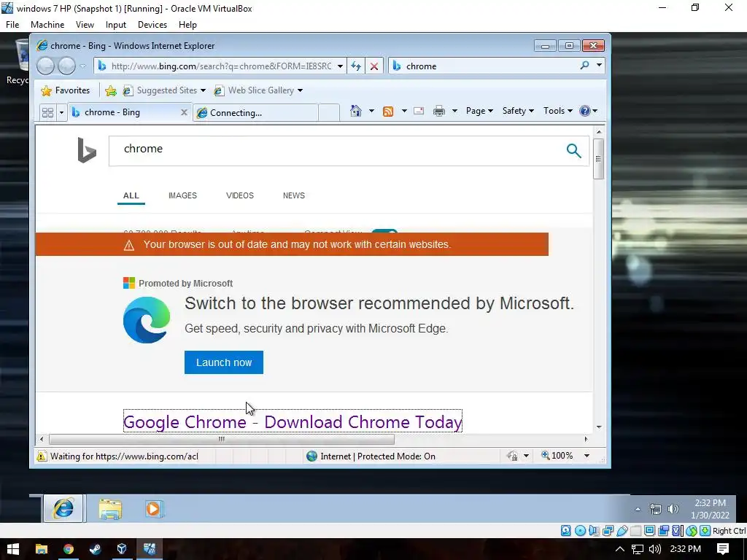This screenshot has width=747, height=560.
Task: Expand Web Slice Gallery dropdown
Action: [x=300, y=90]
